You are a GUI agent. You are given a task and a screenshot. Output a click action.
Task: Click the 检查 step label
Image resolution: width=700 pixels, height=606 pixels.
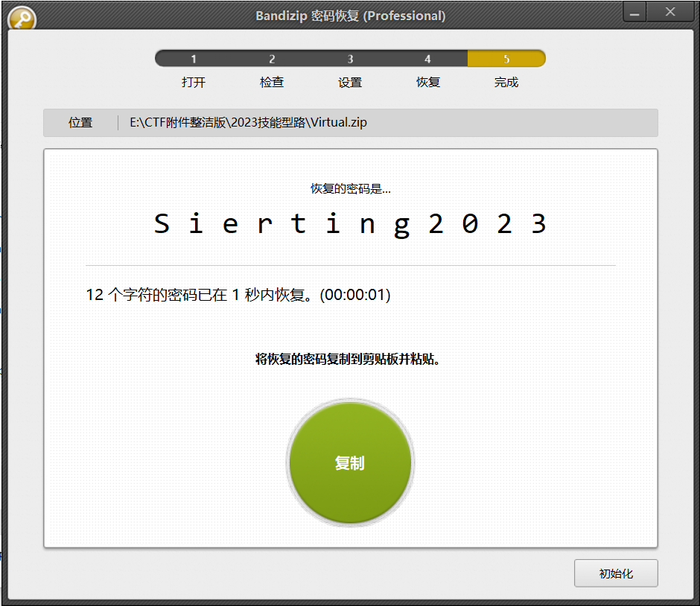click(272, 82)
